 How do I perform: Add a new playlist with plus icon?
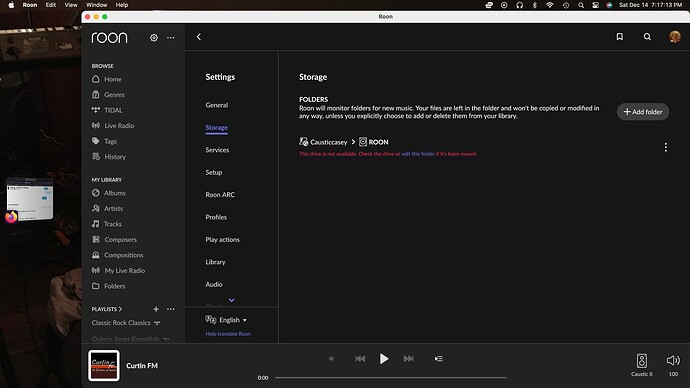pos(156,309)
